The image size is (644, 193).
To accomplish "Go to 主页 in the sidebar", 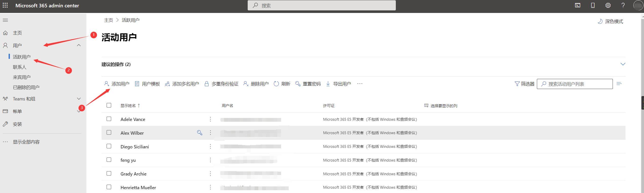I will (x=17, y=33).
